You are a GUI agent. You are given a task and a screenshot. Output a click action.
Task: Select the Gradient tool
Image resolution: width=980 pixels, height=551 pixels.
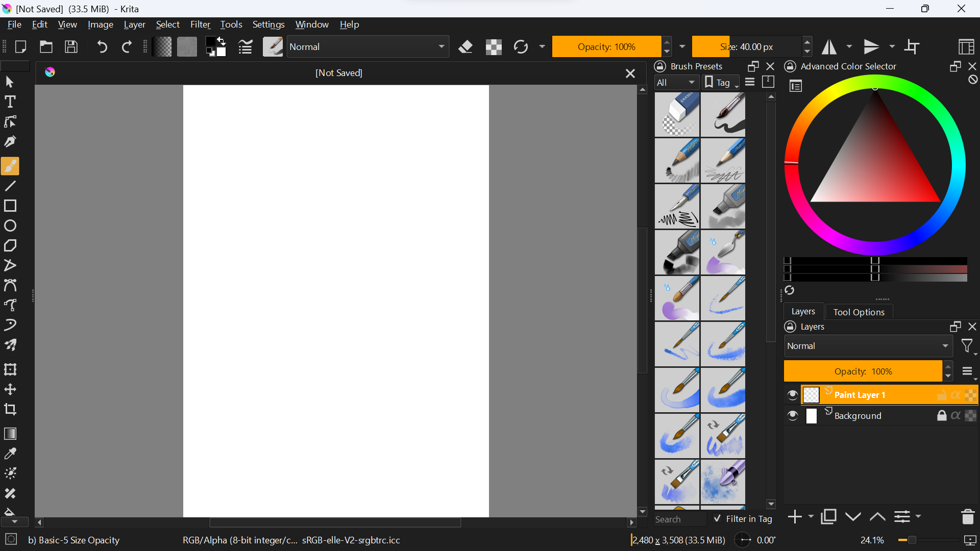click(x=10, y=434)
